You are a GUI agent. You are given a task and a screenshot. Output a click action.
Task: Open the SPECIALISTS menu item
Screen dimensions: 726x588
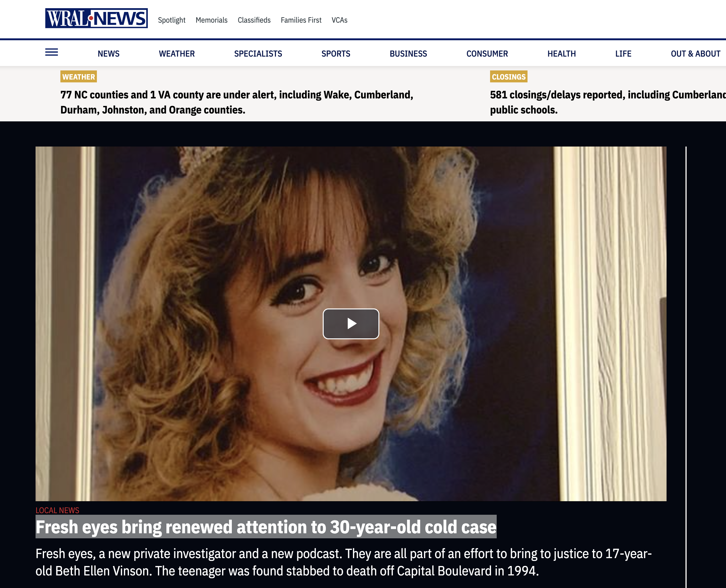click(x=258, y=54)
